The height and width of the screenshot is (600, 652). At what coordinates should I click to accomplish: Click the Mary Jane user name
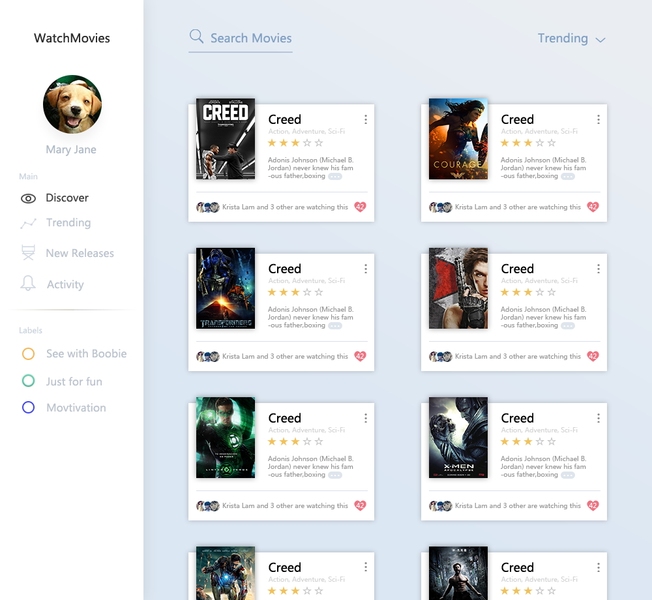pos(71,149)
